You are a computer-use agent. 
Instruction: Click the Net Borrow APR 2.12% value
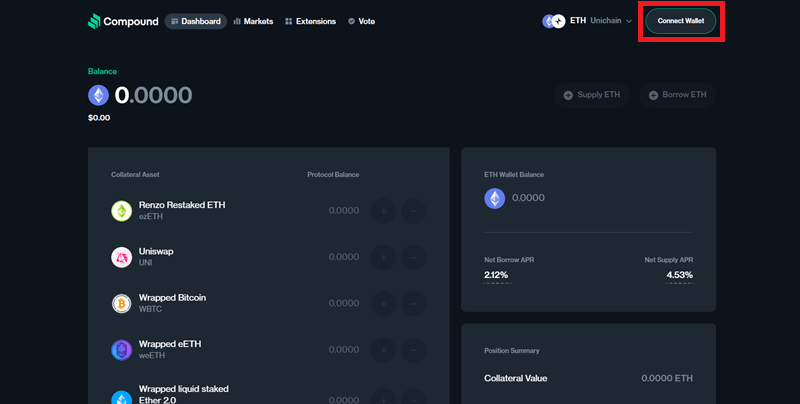pyautogui.click(x=496, y=275)
